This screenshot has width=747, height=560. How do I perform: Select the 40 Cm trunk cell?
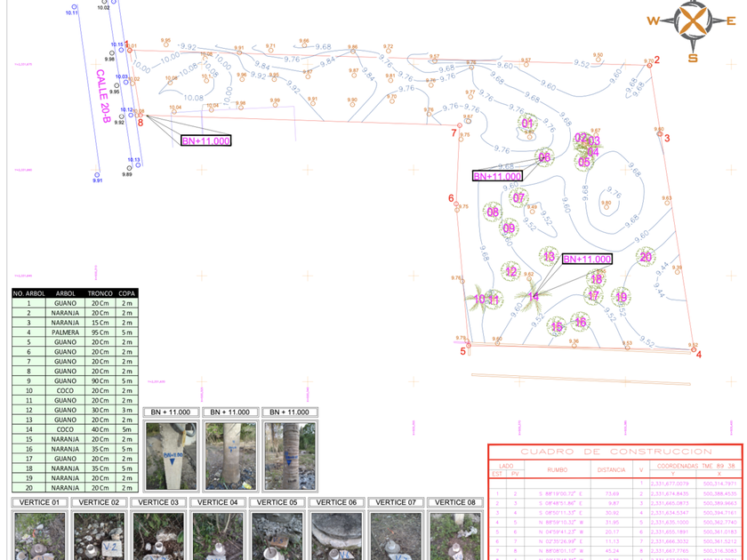(100, 429)
